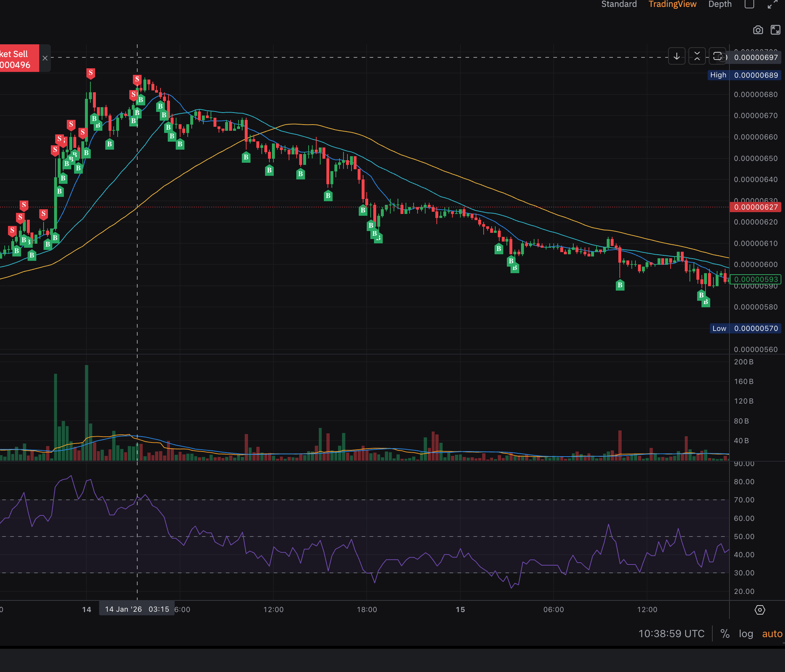Image resolution: width=785 pixels, height=672 pixels.
Task: Take a chart snapshot with camera icon
Action: coord(758,30)
